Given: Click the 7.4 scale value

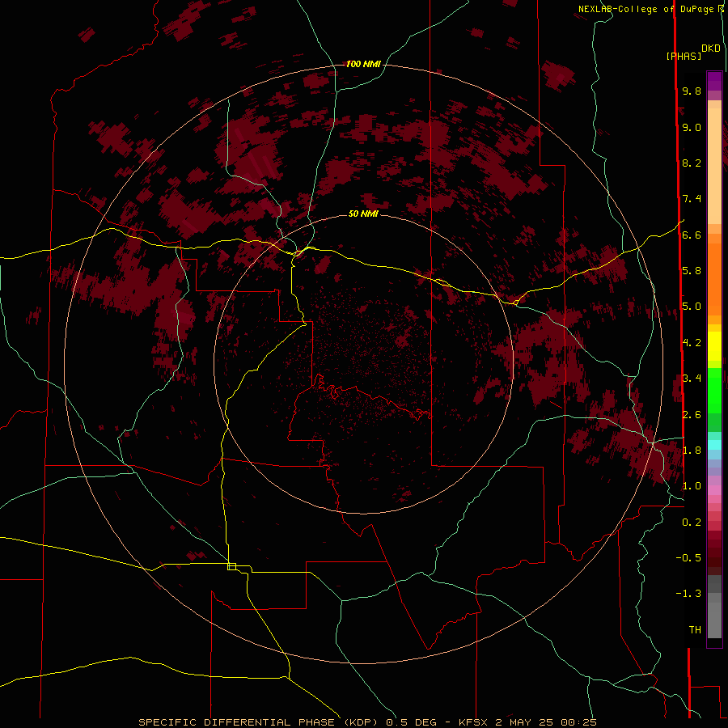Looking at the screenshot, I should click(x=692, y=199).
